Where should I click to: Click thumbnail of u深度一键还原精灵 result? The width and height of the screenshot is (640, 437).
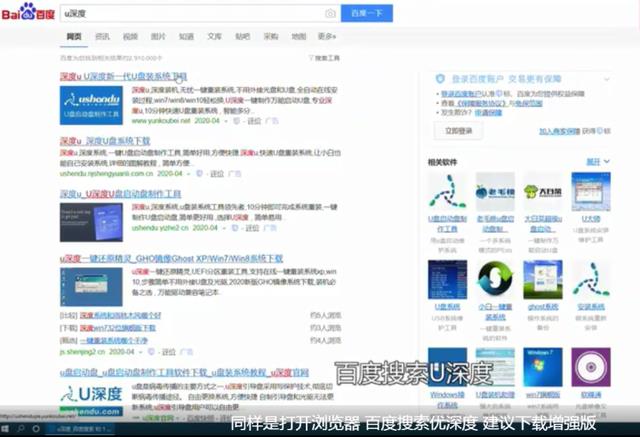(x=91, y=287)
